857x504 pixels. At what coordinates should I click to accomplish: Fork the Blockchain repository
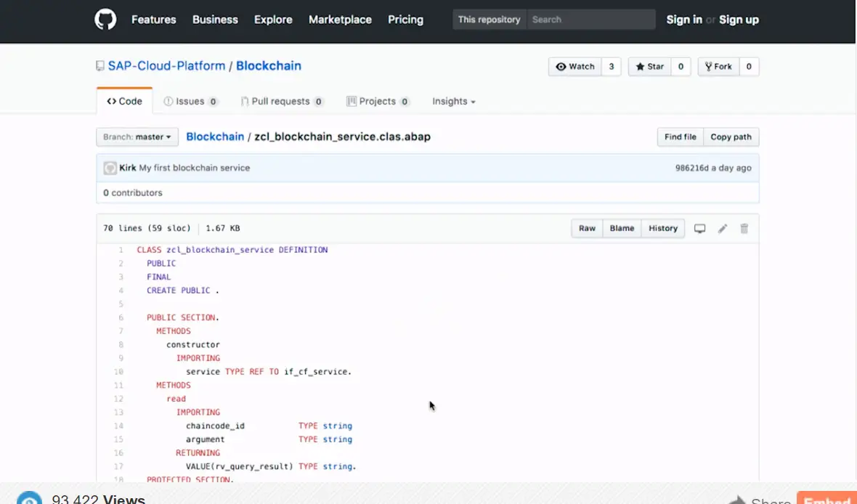(719, 67)
